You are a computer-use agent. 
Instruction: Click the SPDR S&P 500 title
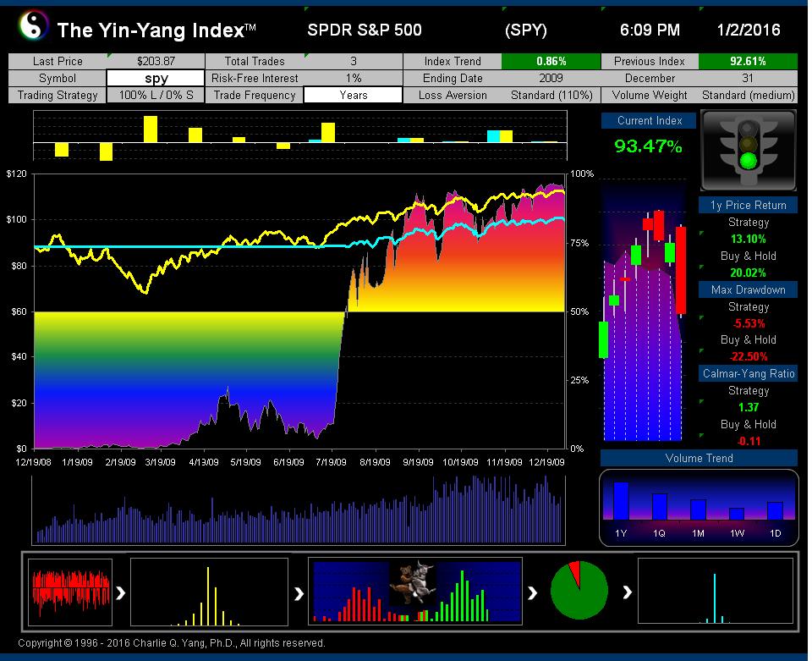point(364,30)
